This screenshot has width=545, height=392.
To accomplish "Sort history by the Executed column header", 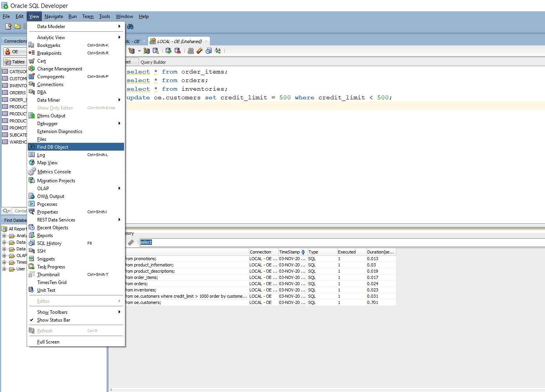I will 352,252.
